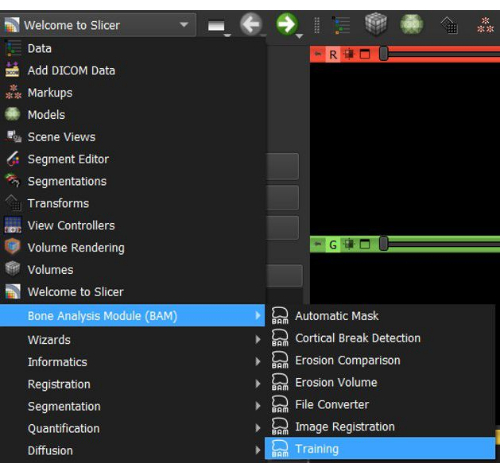The width and height of the screenshot is (500, 473).
Task: Open the File Converter module
Action: [x=380, y=404]
